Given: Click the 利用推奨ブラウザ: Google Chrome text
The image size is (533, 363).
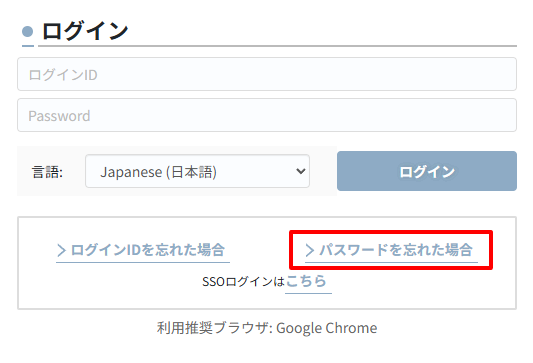Looking at the screenshot, I should pyautogui.click(x=267, y=328).
